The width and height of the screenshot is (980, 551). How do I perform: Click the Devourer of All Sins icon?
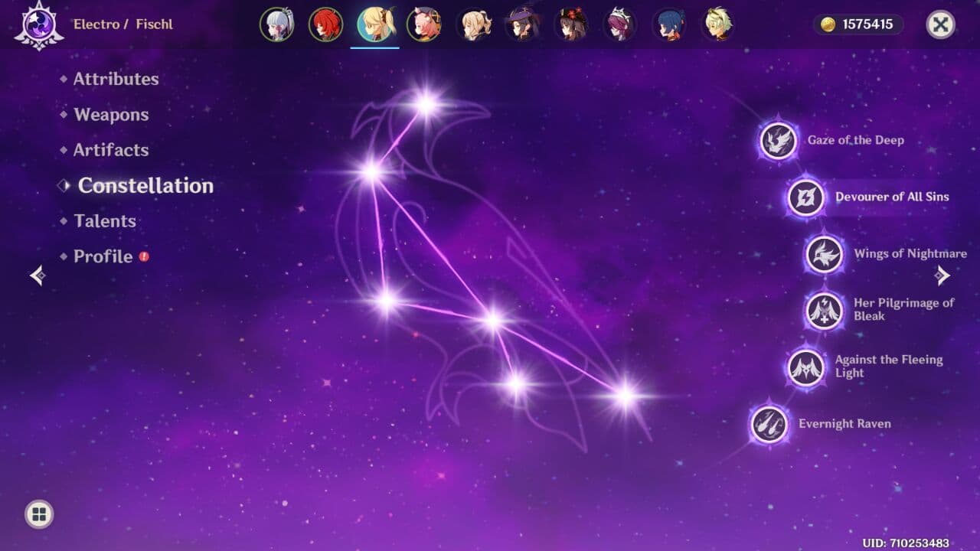point(806,197)
